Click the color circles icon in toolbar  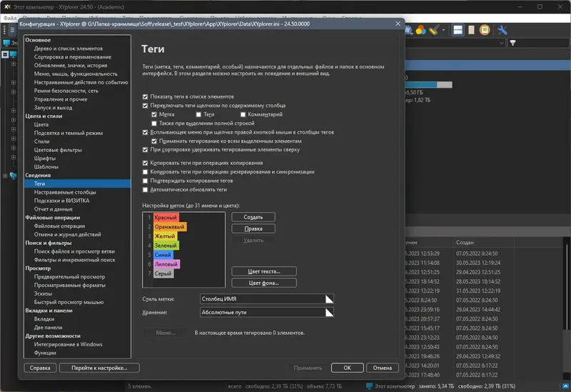(420, 30)
